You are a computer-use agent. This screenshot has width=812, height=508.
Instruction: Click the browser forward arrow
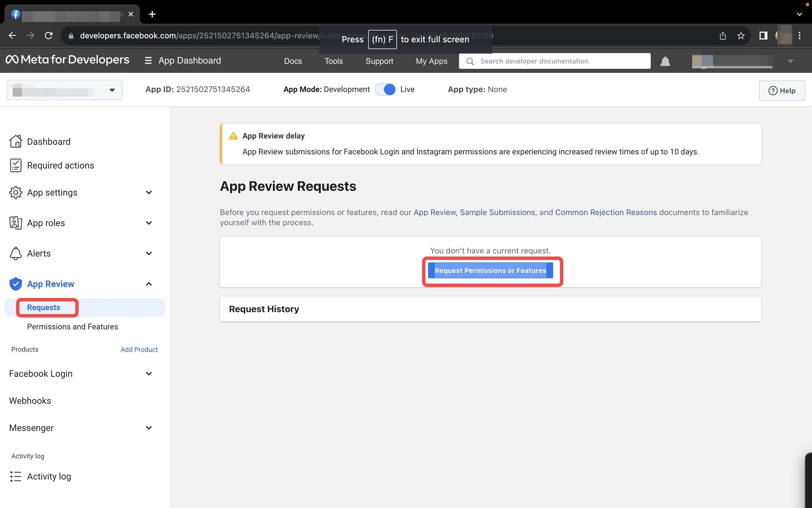point(30,36)
